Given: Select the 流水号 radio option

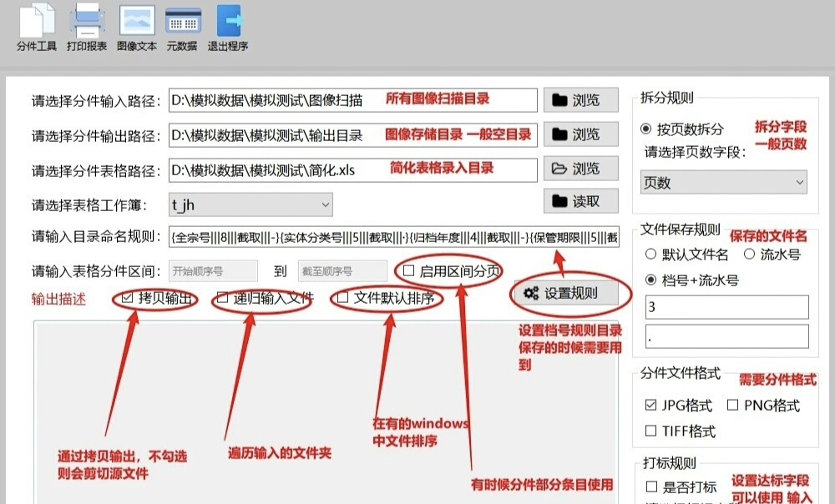Looking at the screenshot, I should tap(749, 255).
